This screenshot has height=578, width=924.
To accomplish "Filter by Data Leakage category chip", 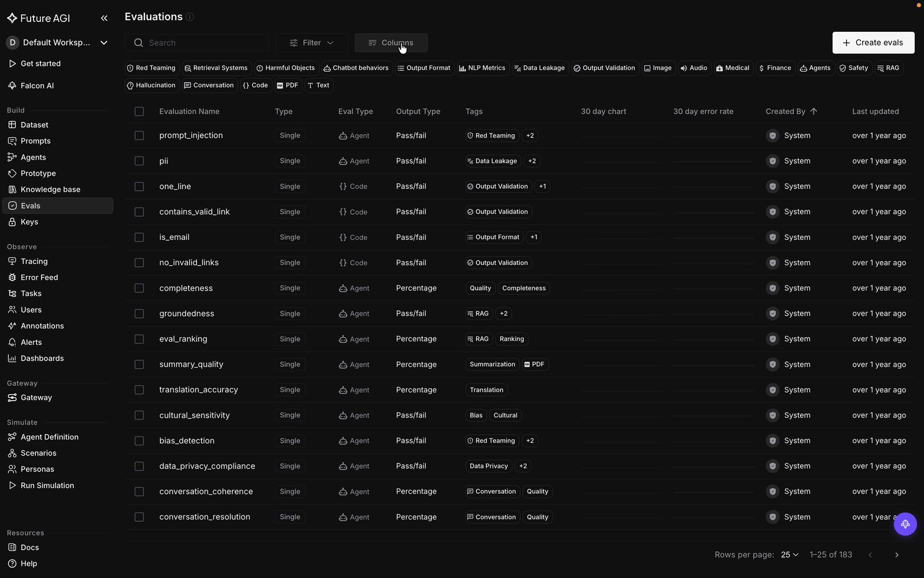I will (539, 68).
